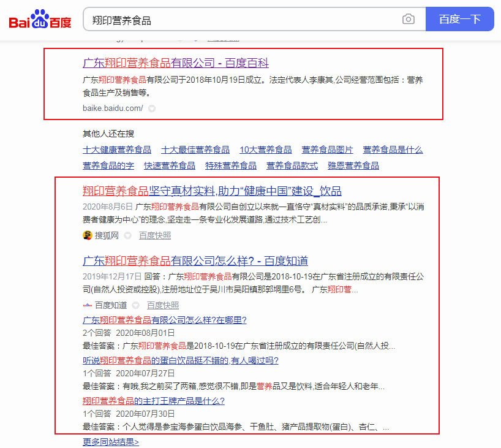Open 翔印营养食品坚守真材实料 news result

pyautogui.click(x=212, y=191)
